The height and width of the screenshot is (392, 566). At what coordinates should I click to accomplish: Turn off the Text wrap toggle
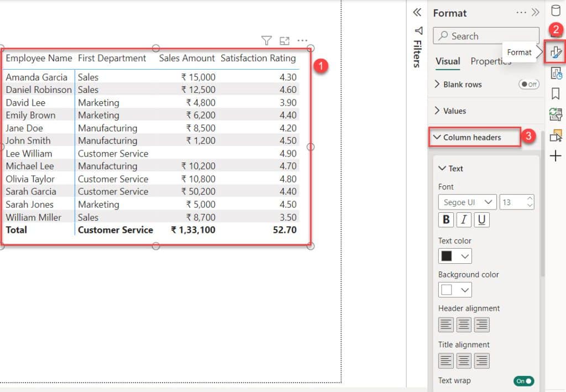click(524, 381)
